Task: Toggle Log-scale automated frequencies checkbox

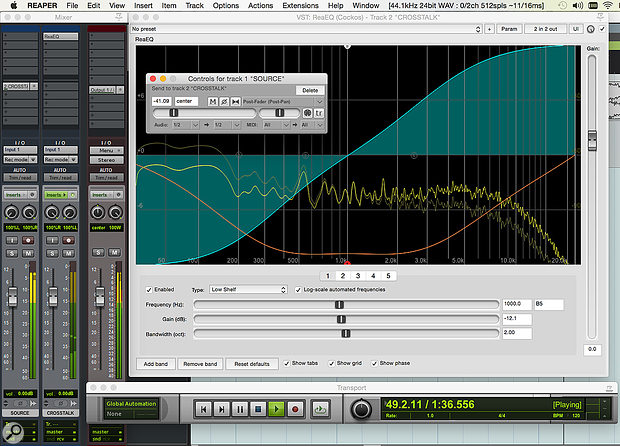Action: pos(298,290)
